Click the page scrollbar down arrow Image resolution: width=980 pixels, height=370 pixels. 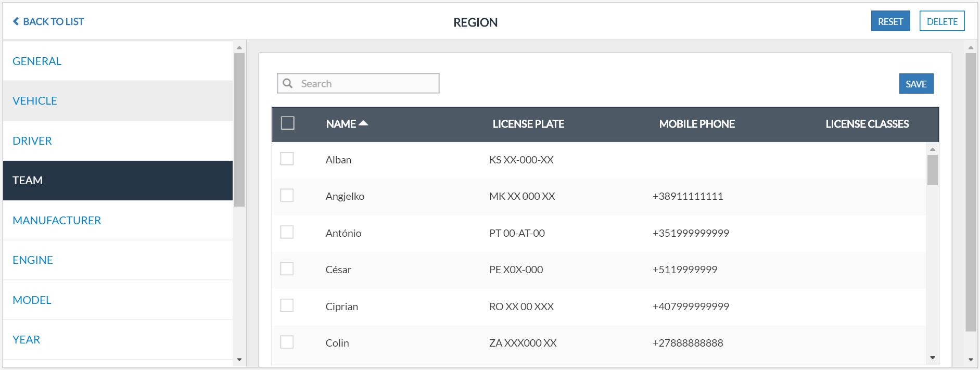(x=971, y=360)
